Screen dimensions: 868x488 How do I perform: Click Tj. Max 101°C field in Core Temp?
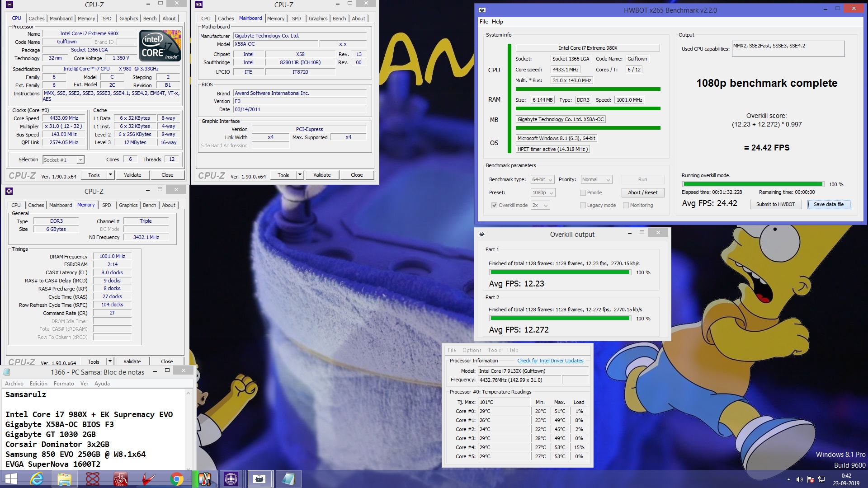coord(504,402)
